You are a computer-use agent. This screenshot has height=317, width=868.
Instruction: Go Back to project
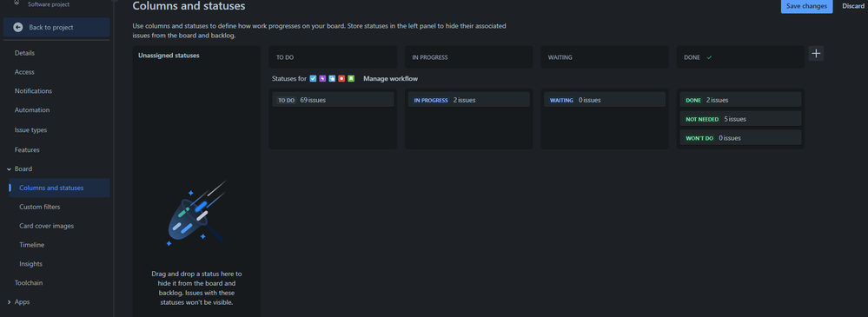tap(56, 27)
